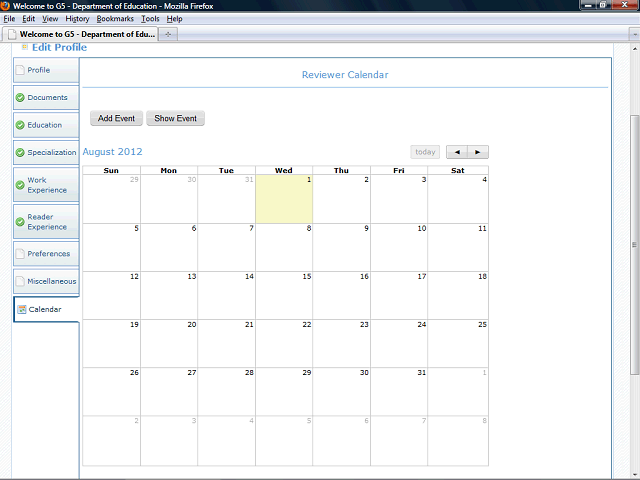The height and width of the screenshot is (480, 640).
Task: Select August 28 day cell
Action: 227,391
